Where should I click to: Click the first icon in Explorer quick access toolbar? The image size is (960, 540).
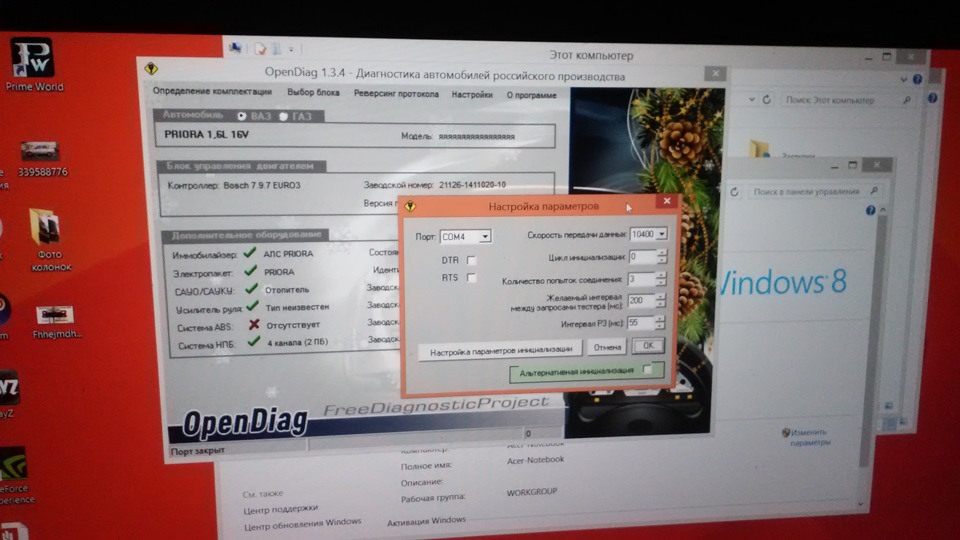point(235,48)
